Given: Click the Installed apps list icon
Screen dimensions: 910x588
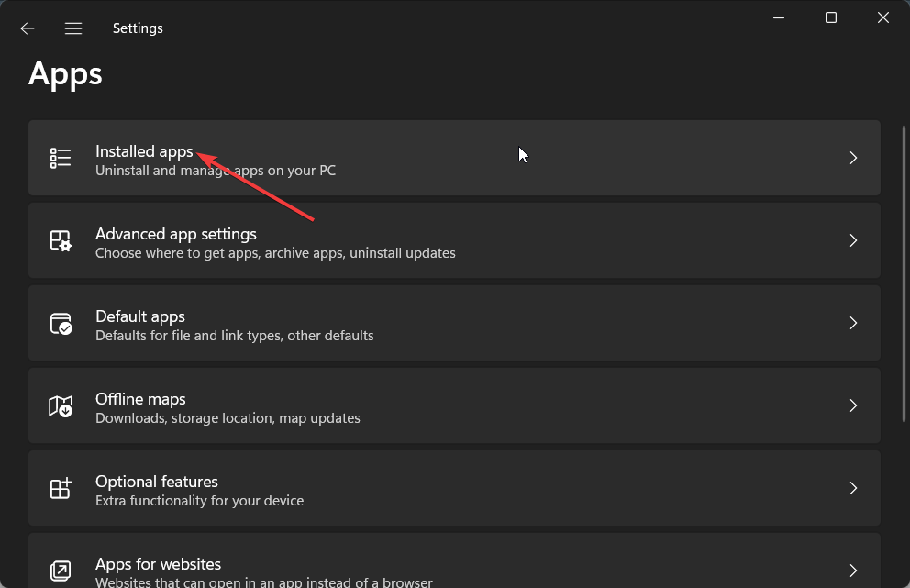Looking at the screenshot, I should coord(61,158).
